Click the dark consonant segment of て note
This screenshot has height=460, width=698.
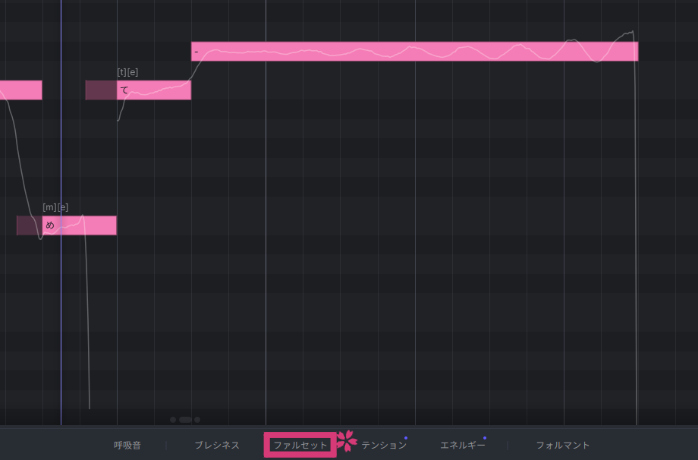[x=100, y=91]
